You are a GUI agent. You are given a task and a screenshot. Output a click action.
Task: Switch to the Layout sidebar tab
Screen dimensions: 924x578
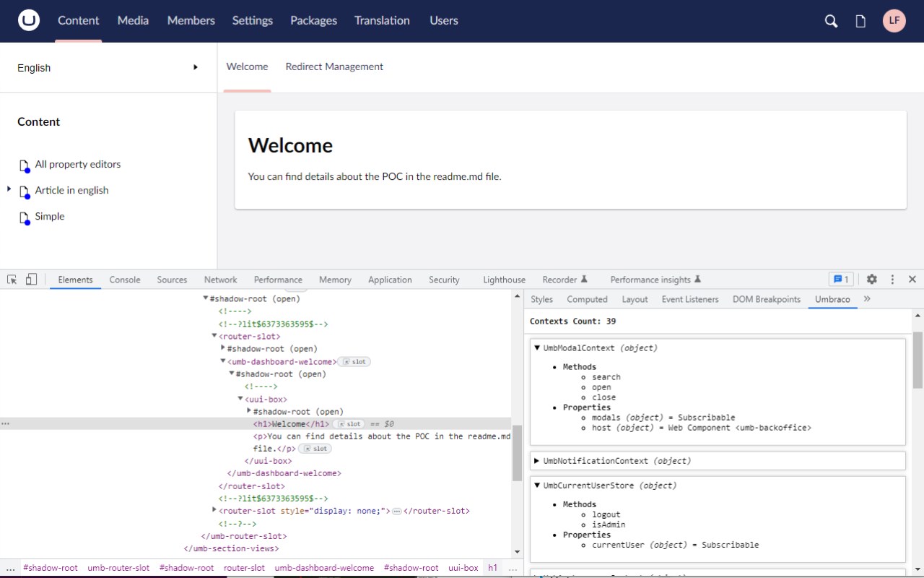pyautogui.click(x=635, y=299)
